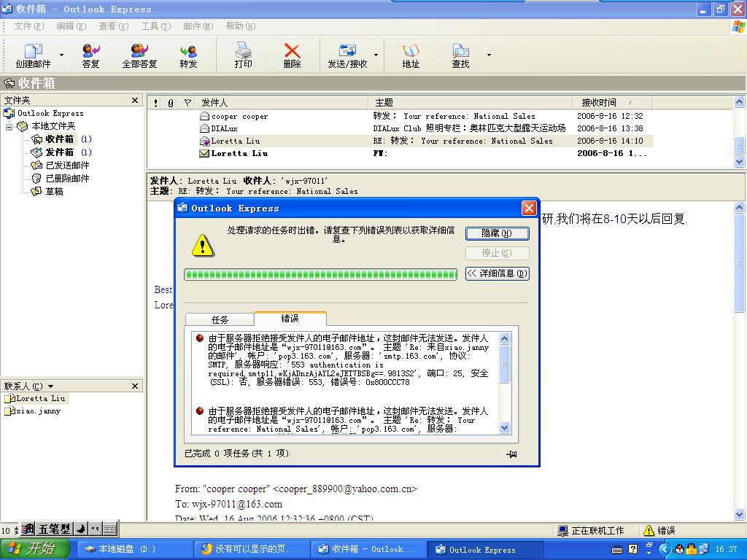Screen dimensions: 747x560
Task: Sort messages by 接收时间 column header
Action: coord(613,102)
